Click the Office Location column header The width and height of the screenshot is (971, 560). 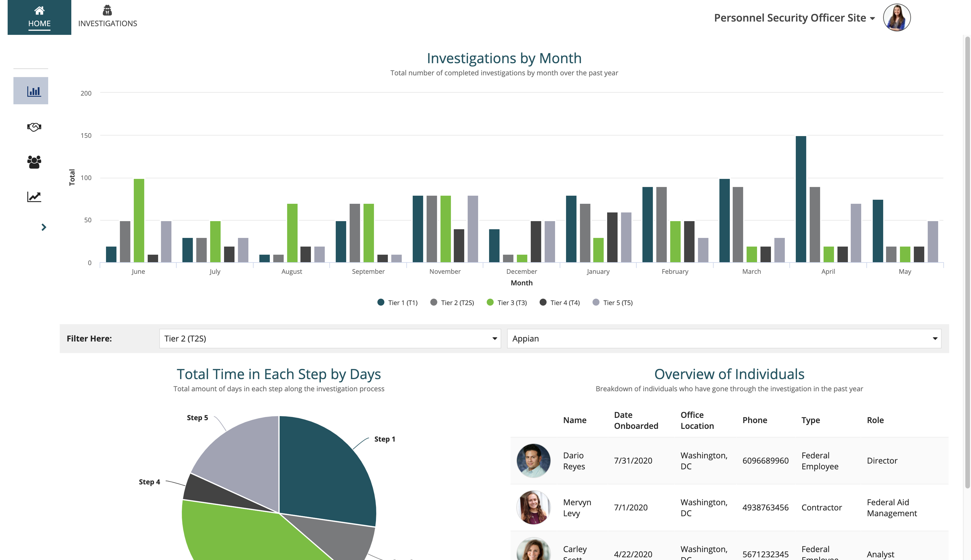[697, 420]
